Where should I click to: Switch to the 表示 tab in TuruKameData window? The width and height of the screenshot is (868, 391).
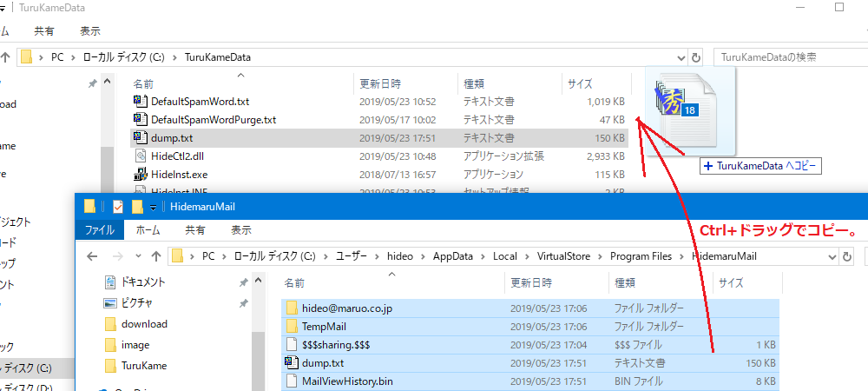[90, 30]
